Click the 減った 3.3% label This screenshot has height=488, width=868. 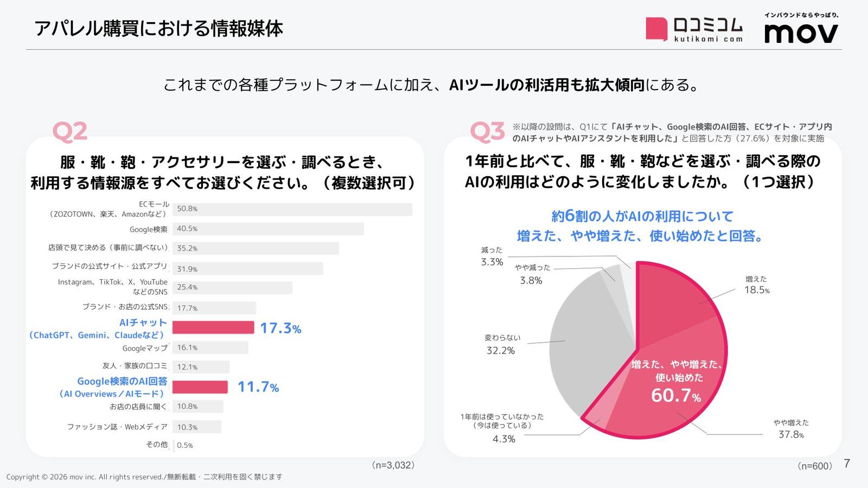492,256
